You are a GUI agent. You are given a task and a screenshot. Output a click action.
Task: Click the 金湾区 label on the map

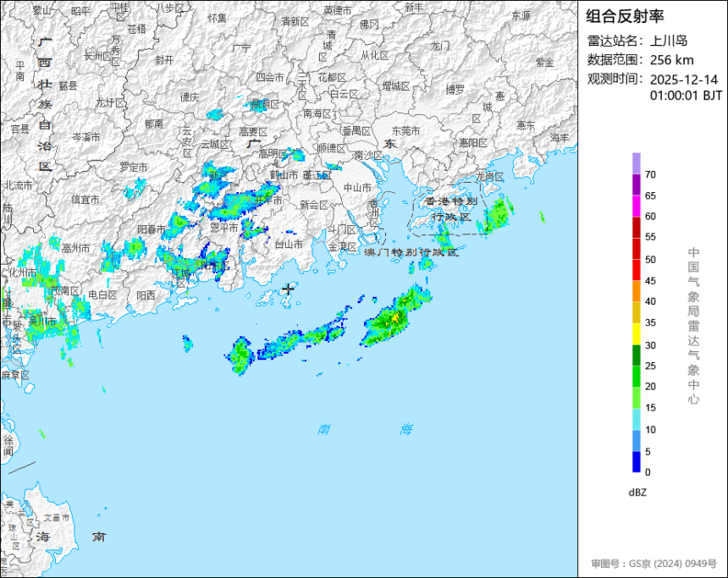click(x=342, y=246)
